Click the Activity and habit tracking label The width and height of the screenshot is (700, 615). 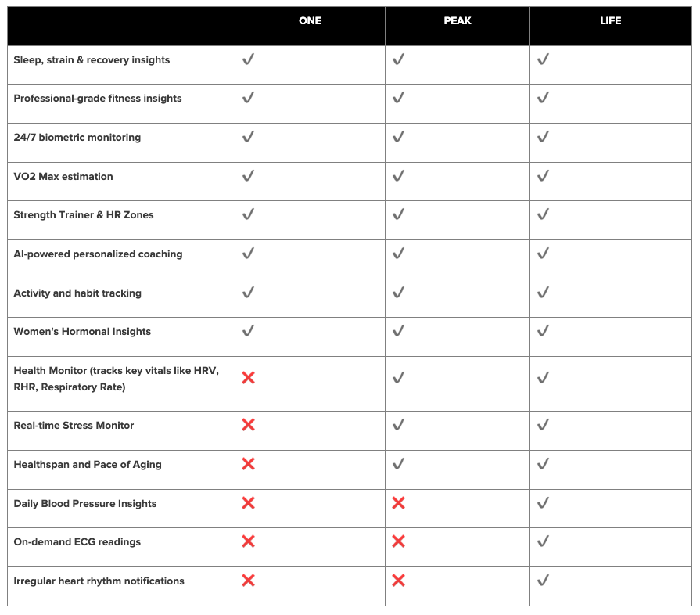click(77, 293)
